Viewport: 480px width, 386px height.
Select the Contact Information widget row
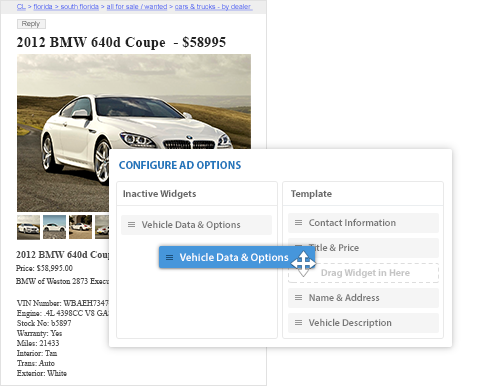click(363, 223)
